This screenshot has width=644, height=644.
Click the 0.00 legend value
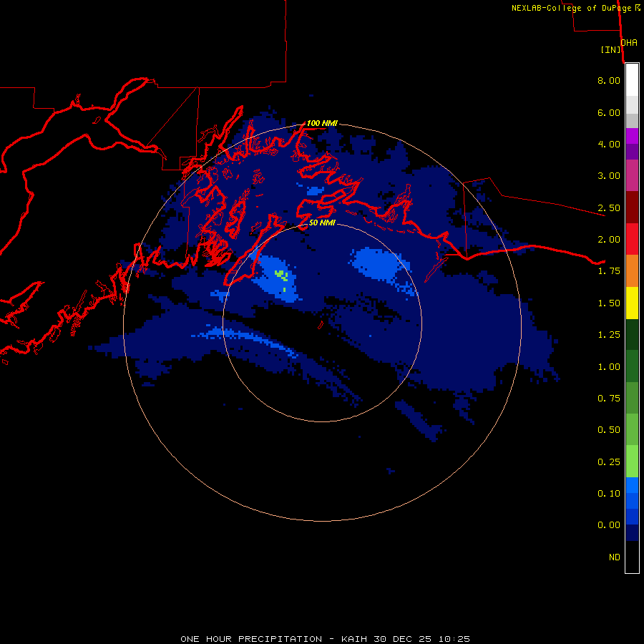click(609, 525)
